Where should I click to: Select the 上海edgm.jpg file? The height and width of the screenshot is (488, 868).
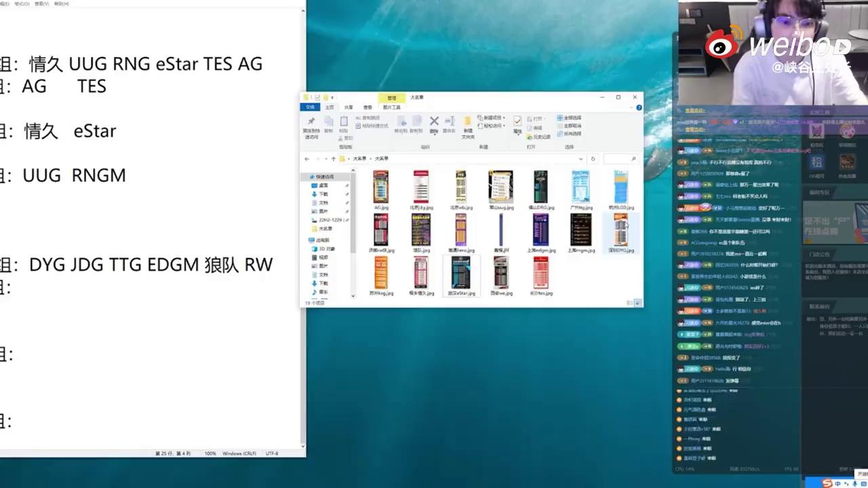[540, 232]
